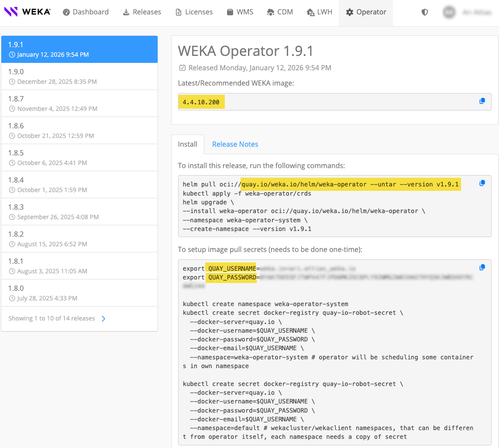Image resolution: width=499 pixels, height=448 pixels.
Task: Open the LWH section
Action: tap(319, 12)
